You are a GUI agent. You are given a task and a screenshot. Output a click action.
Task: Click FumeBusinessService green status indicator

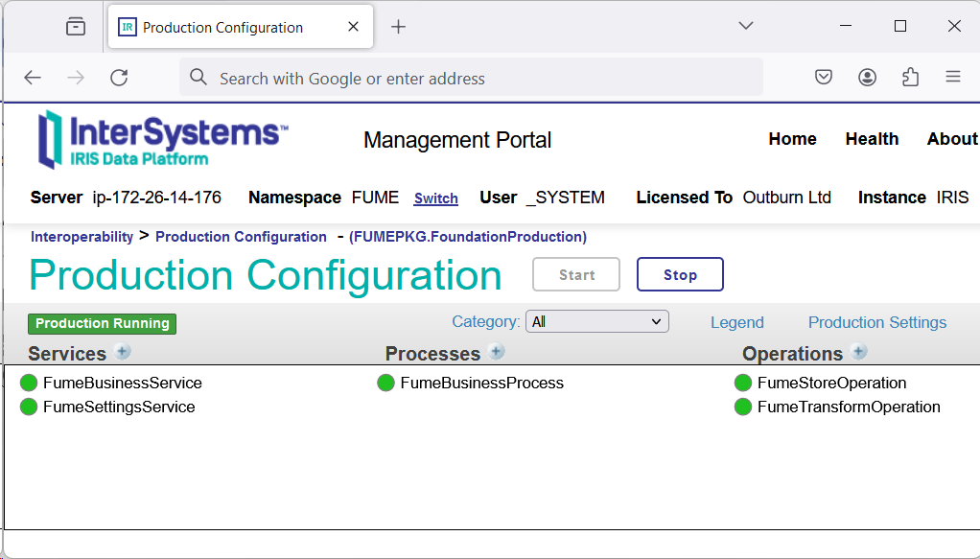pos(29,383)
